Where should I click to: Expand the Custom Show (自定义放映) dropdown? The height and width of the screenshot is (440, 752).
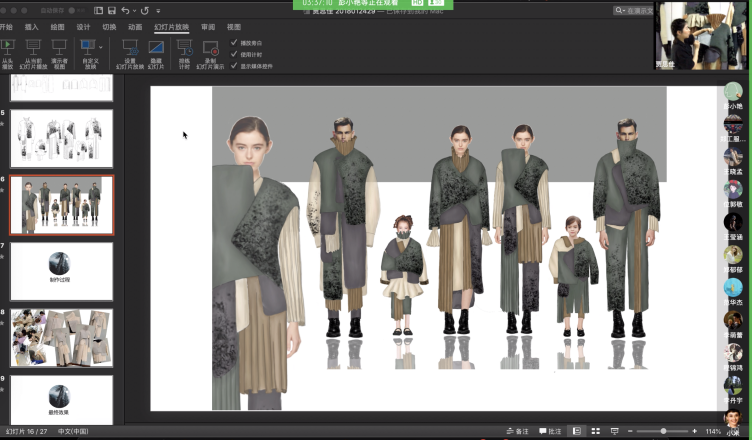[x=100, y=46]
